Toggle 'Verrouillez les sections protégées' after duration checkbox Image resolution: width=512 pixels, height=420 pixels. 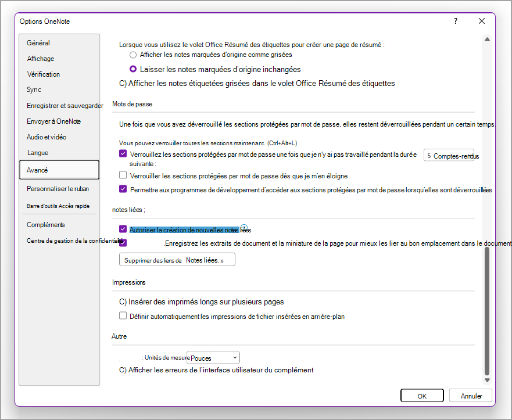(x=123, y=153)
